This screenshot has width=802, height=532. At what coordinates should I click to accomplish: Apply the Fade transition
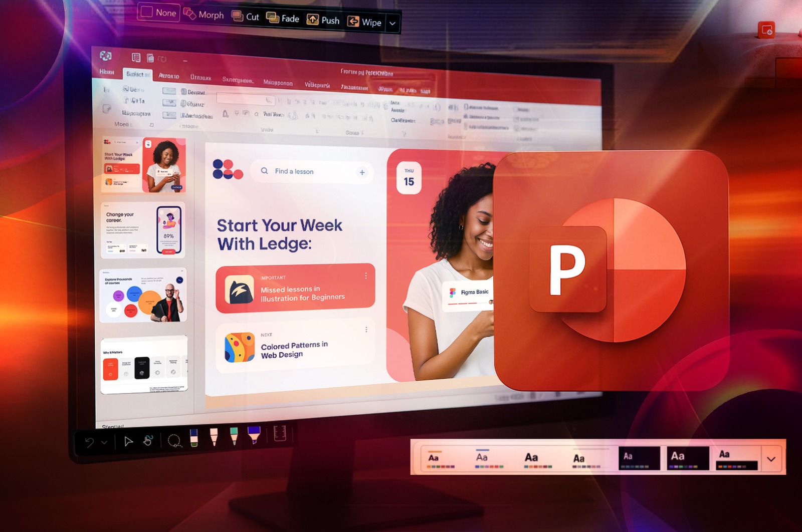pos(283,19)
